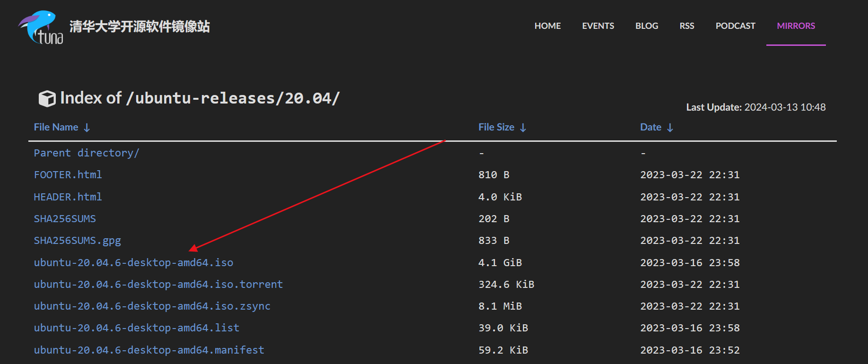Open ubuntu-20.04.6-desktop-amd64.manifest
Screen dimensions: 868x364
point(149,350)
